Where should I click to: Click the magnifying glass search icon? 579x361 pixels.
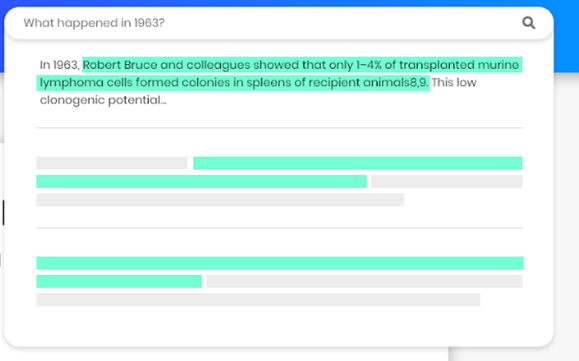click(528, 23)
